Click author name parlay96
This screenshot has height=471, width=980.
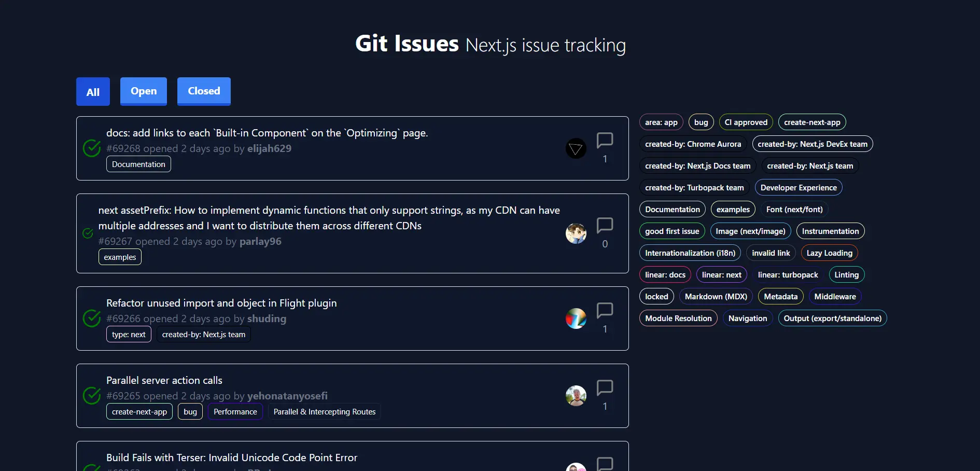tap(260, 241)
